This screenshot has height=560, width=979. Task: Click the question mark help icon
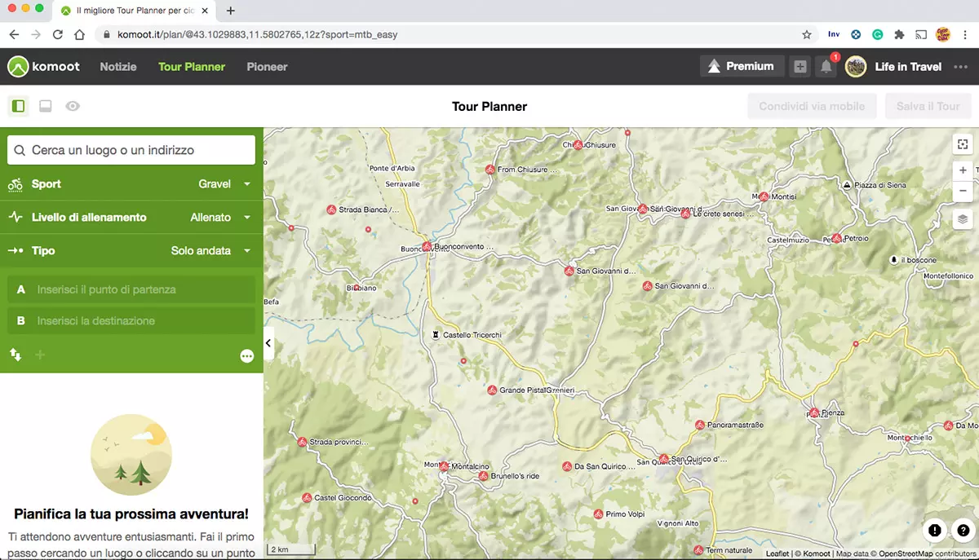(x=963, y=531)
